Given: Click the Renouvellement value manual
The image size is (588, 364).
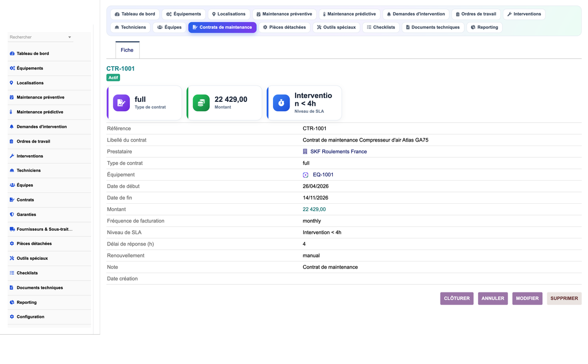Looking at the screenshot, I should [311, 256].
